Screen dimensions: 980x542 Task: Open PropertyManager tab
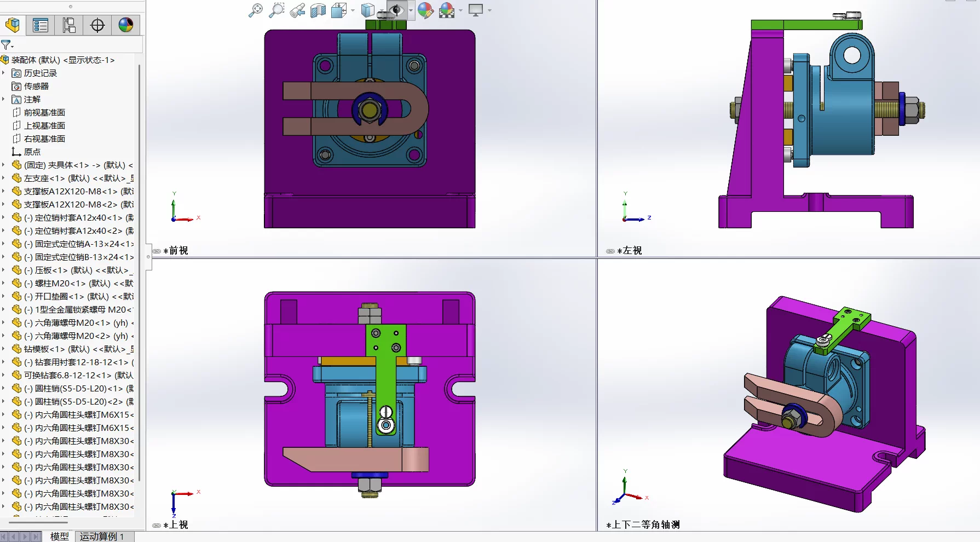(41, 25)
